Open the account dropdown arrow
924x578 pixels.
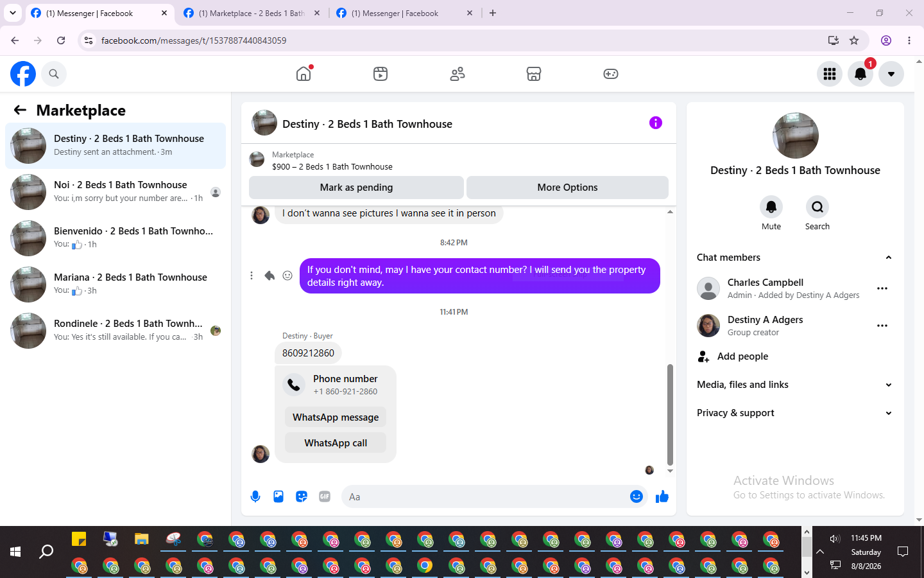891,74
